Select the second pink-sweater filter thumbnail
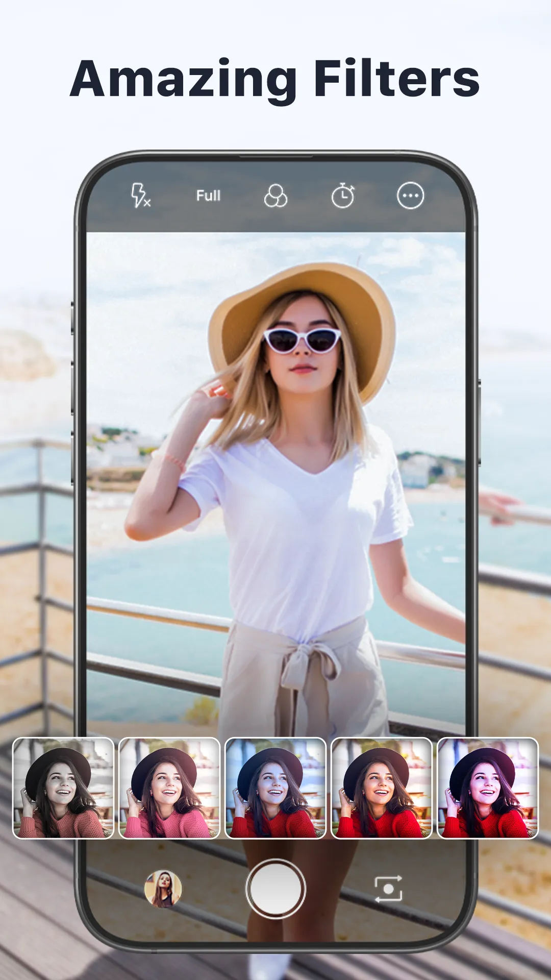The height and width of the screenshot is (980, 551). tap(169, 788)
